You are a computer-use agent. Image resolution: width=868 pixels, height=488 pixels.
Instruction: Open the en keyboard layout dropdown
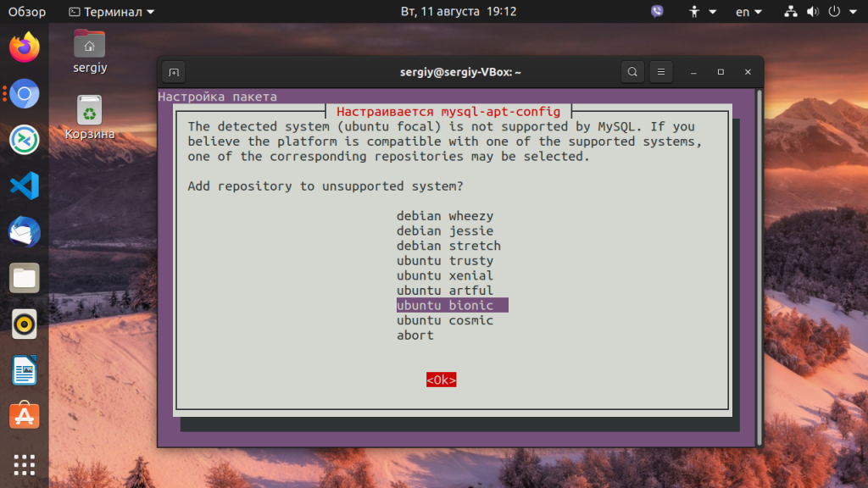(x=748, y=12)
